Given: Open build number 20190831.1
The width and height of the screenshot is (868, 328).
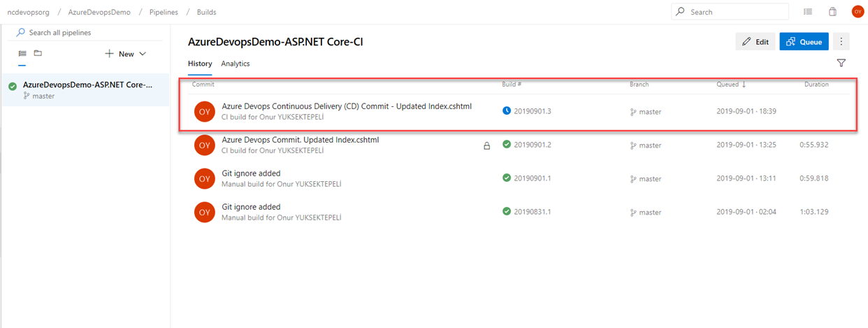Looking at the screenshot, I should pyautogui.click(x=533, y=212).
